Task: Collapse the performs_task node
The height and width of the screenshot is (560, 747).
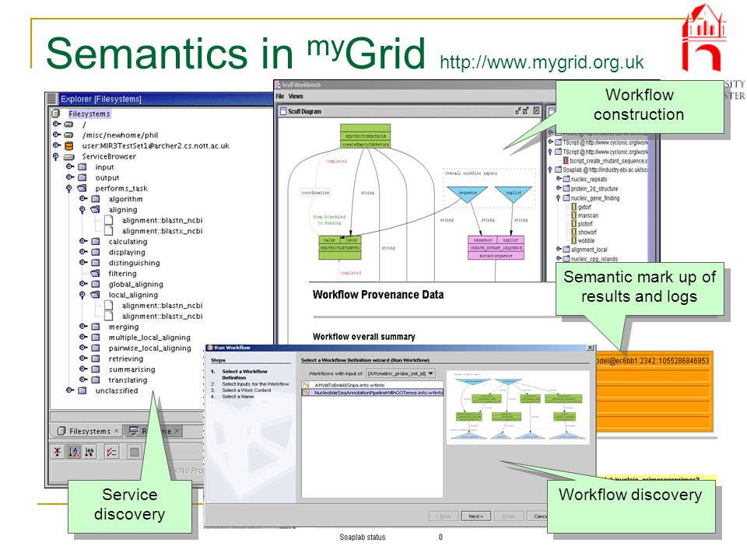Action: 69,188
